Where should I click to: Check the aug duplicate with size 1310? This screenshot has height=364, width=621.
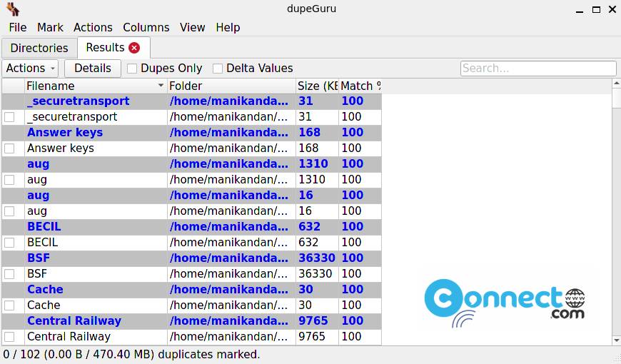click(9, 180)
